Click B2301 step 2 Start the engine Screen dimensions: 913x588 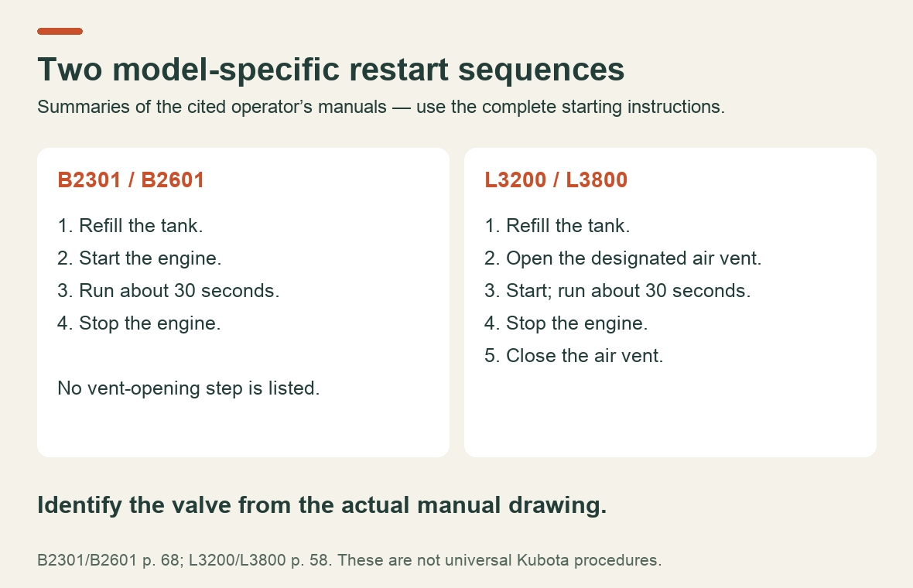pos(139,258)
